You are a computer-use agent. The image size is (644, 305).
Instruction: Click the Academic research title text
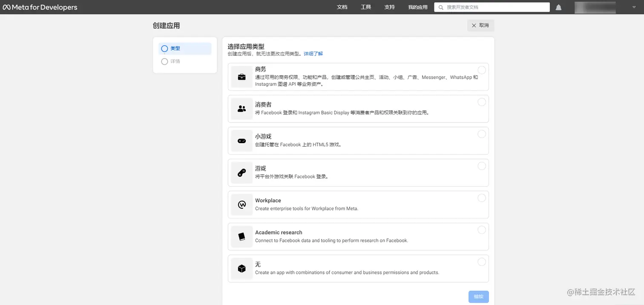[279, 232]
